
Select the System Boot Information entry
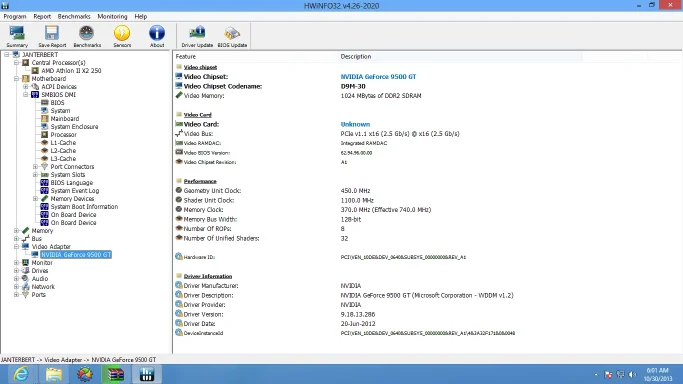(x=85, y=207)
